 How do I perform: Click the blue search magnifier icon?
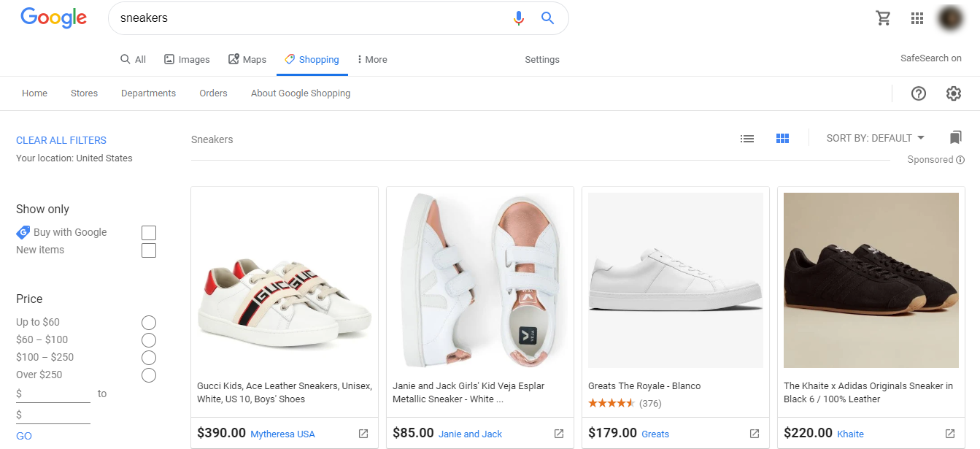[547, 18]
